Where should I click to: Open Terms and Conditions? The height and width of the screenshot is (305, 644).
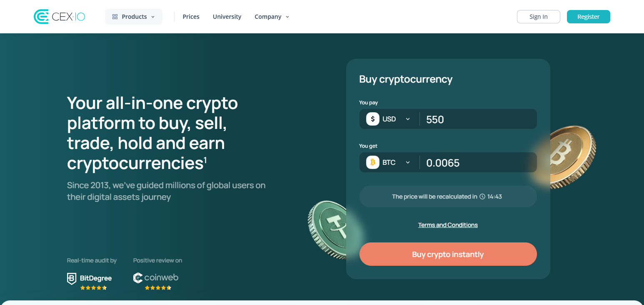click(448, 224)
